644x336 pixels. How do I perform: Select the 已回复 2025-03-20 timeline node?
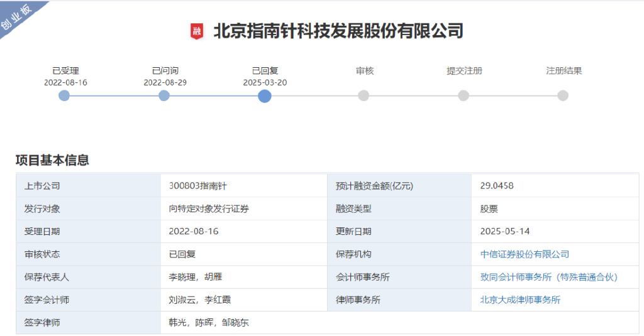265,97
